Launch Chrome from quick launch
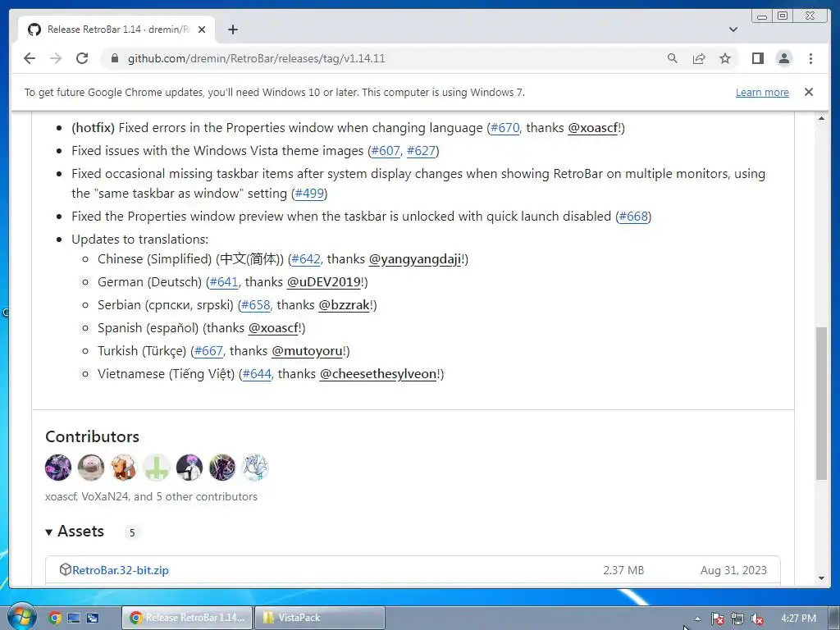The width and height of the screenshot is (840, 630). coord(55,618)
